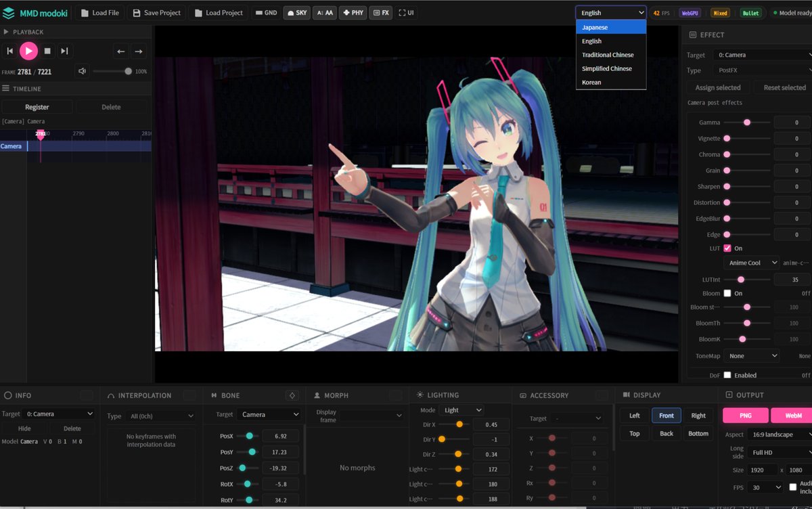This screenshot has width=812, height=509.
Task: Toggle AA anti-aliasing
Action: (x=324, y=13)
